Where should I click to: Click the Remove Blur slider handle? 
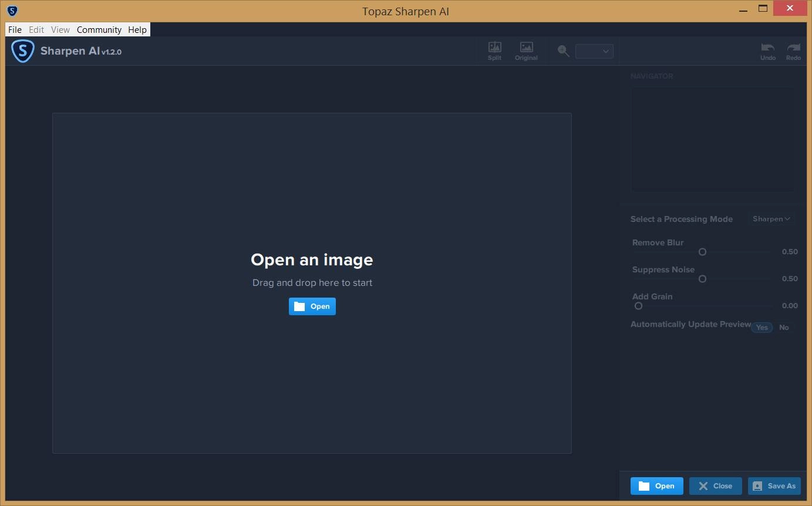pos(702,252)
